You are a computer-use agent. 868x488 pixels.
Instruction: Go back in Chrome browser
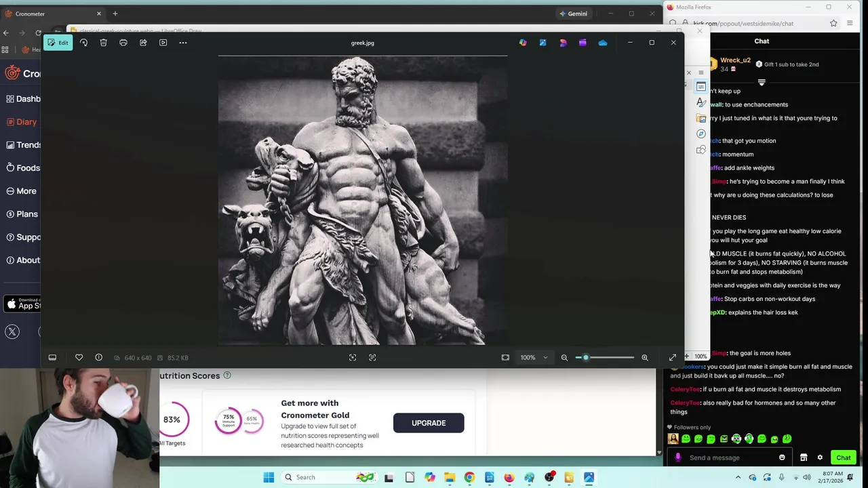(x=6, y=33)
